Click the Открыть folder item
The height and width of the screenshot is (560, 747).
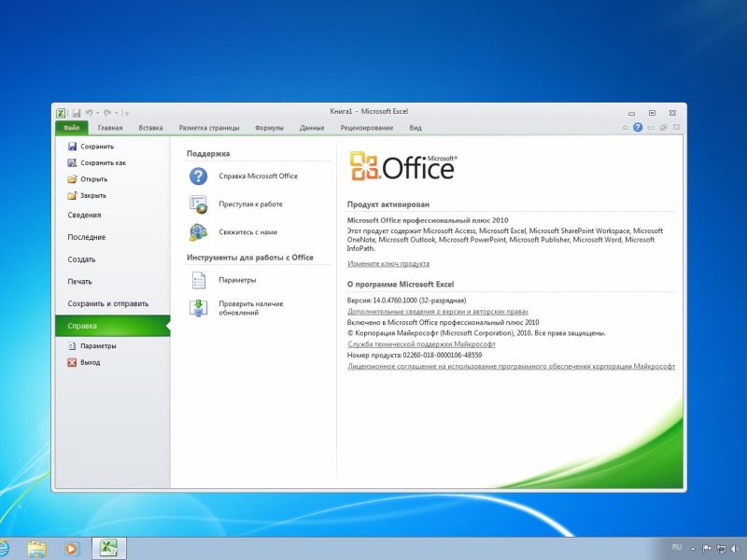tap(88, 179)
